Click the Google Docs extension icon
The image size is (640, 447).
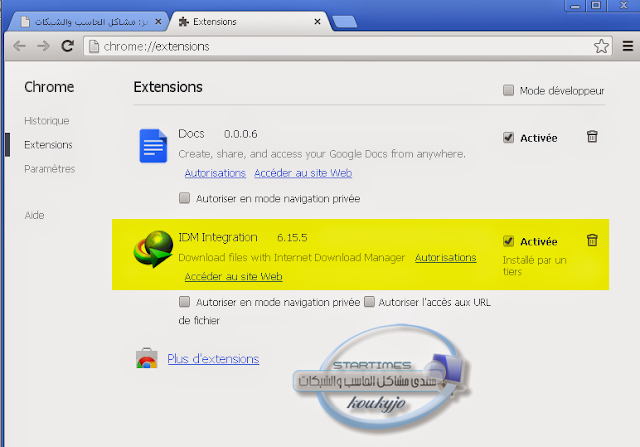[153, 146]
